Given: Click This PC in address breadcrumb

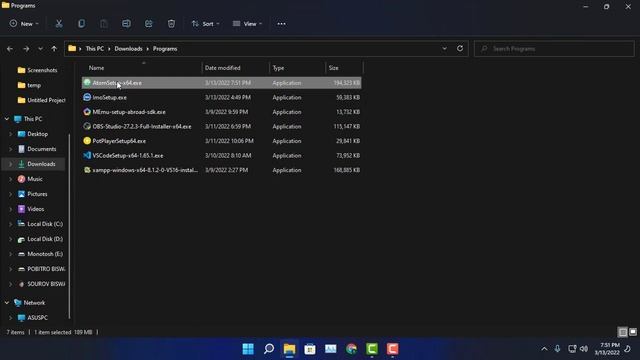Looking at the screenshot, I should [95, 49].
